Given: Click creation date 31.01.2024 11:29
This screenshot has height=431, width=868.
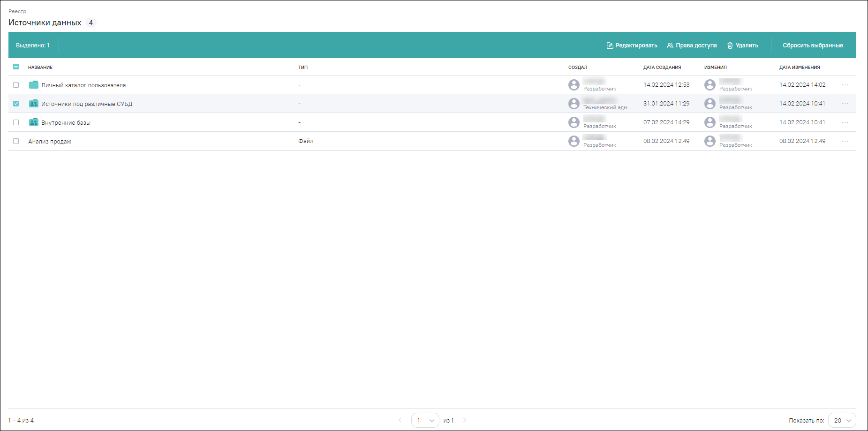Looking at the screenshot, I should [x=666, y=104].
